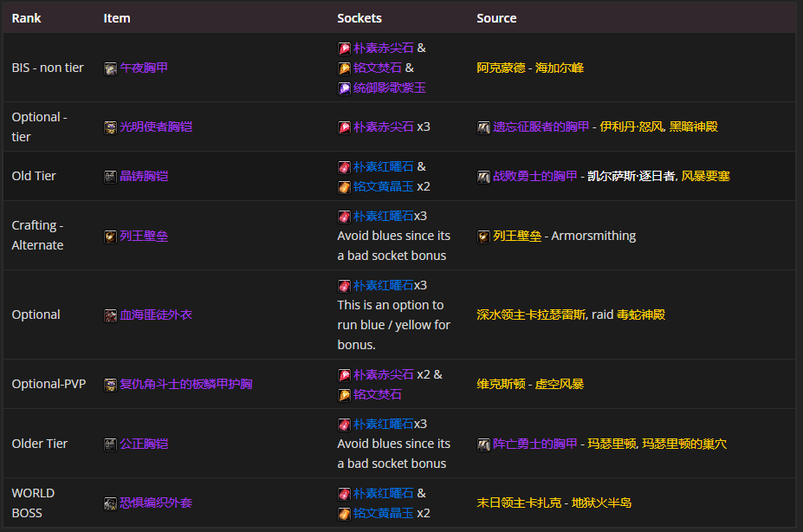803x532 pixels.
Task: Click the 遗忘征服者的胸甲 token icon
Action: point(483,127)
